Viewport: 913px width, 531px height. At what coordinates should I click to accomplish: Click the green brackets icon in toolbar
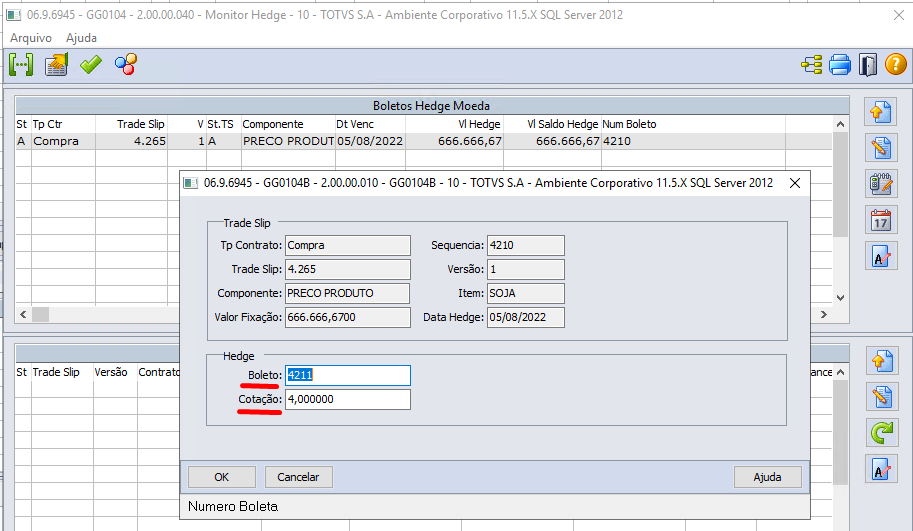pyautogui.click(x=21, y=65)
